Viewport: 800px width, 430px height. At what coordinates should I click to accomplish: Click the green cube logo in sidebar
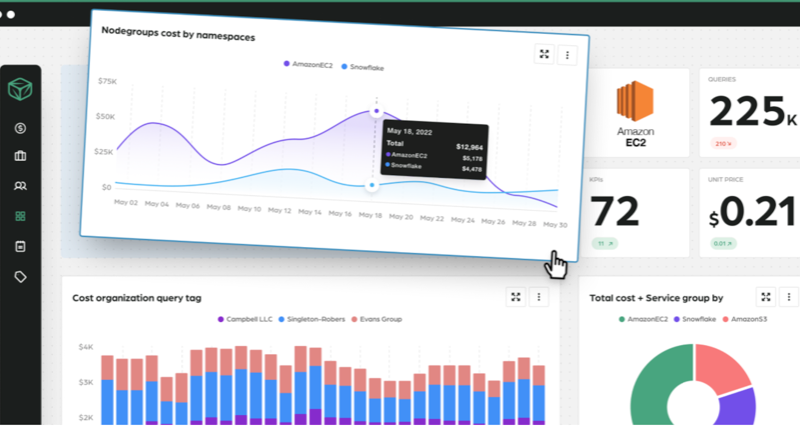20,89
